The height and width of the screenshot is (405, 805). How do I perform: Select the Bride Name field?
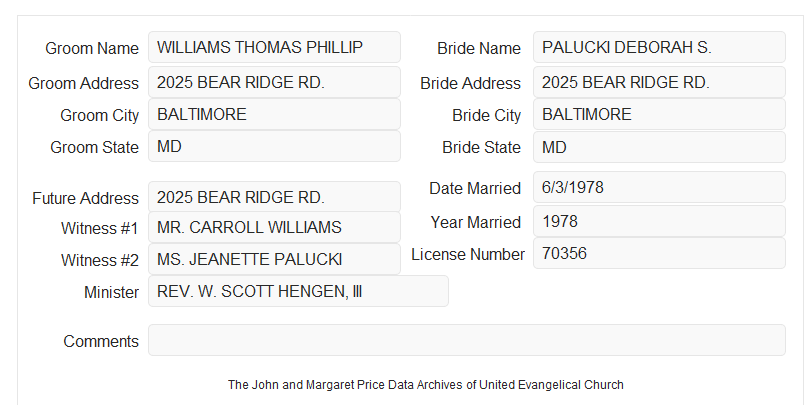[659, 47]
